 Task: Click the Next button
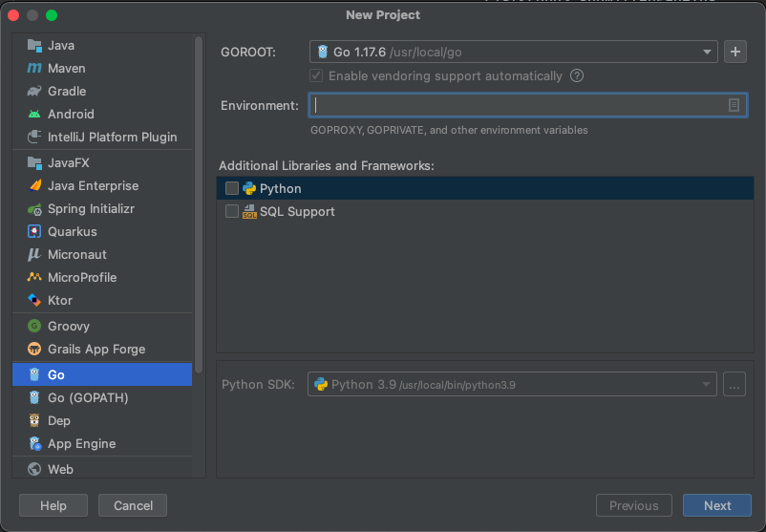pyautogui.click(x=716, y=505)
